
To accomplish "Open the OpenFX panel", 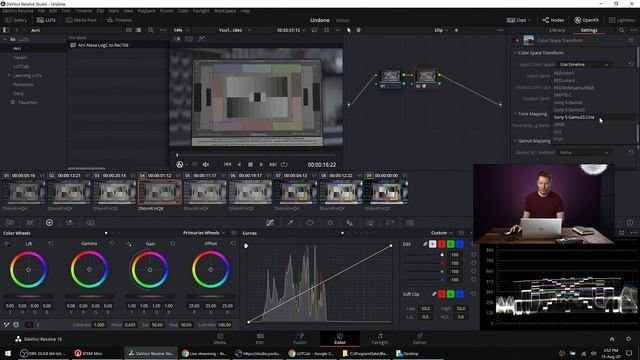I will (x=587, y=20).
